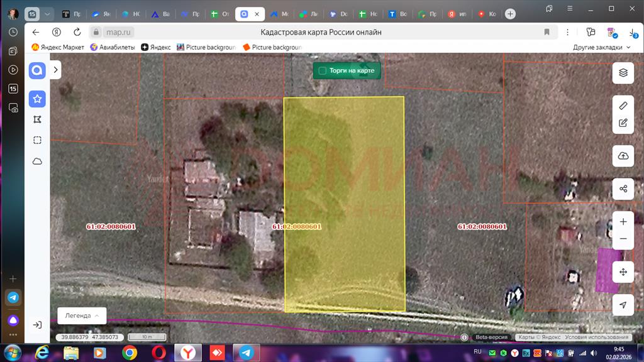
Task: Enable the Торги на карте checkbox
Action: (323, 71)
